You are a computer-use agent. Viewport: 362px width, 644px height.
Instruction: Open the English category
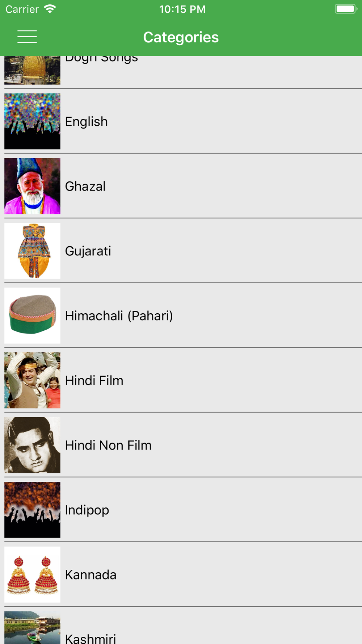point(87,122)
